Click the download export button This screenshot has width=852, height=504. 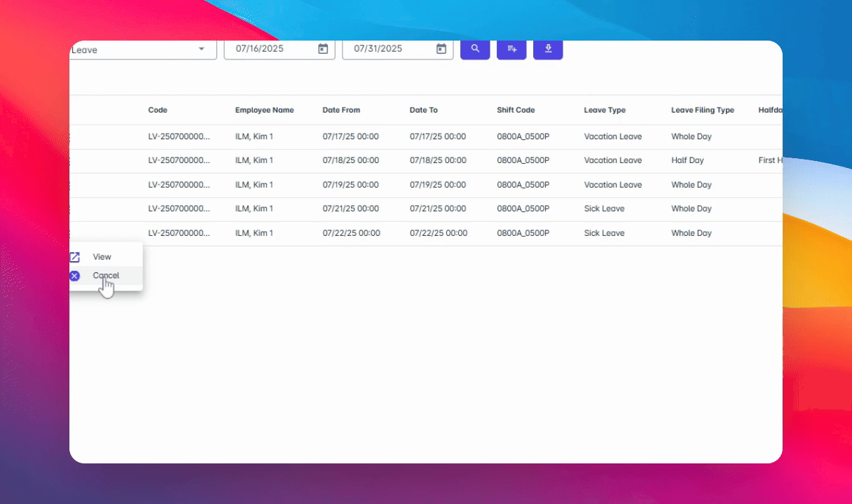click(548, 49)
